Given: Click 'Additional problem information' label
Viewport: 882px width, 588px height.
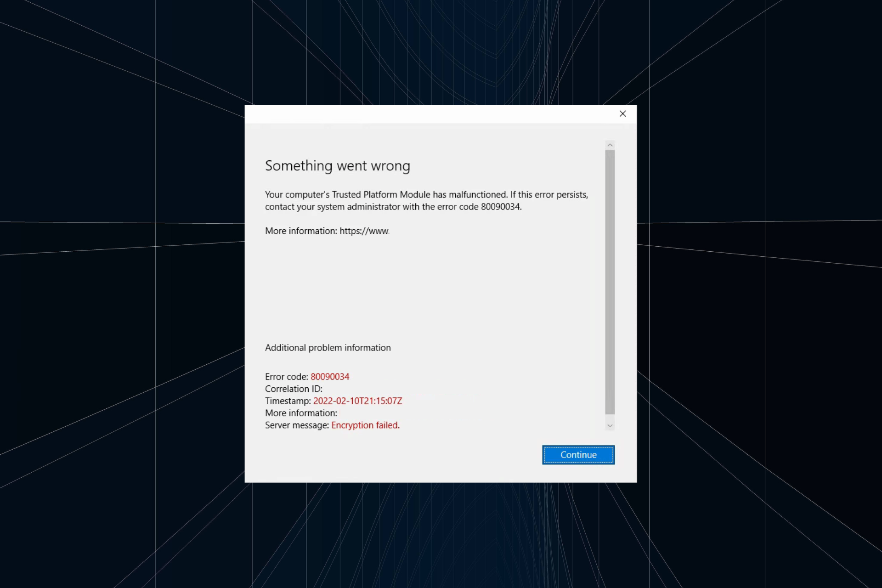Looking at the screenshot, I should (328, 348).
